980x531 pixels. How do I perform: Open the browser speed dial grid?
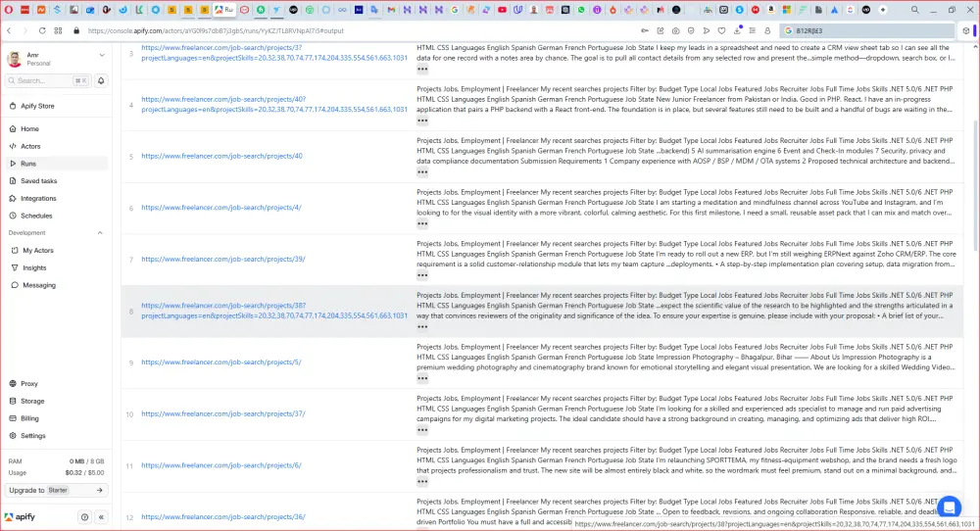(58, 30)
